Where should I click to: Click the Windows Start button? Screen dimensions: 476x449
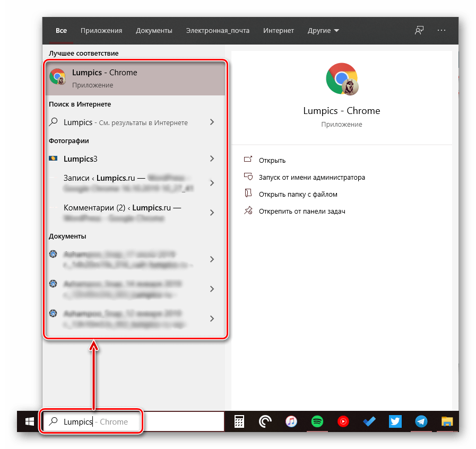pos(30,422)
